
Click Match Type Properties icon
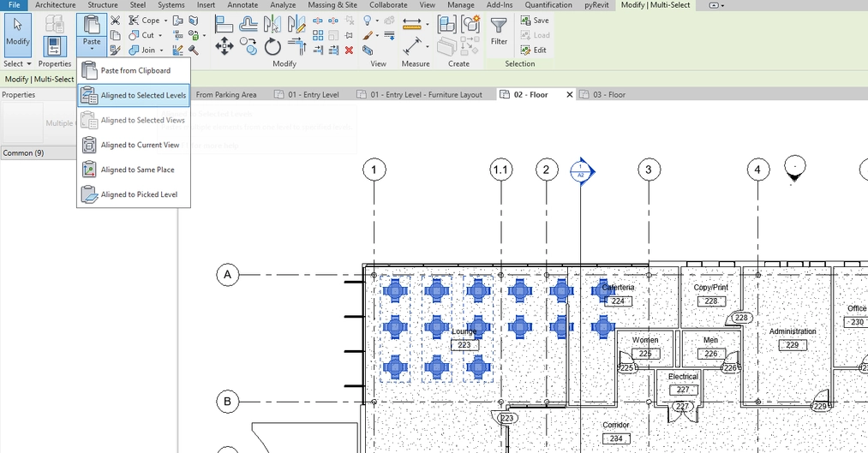point(115,51)
